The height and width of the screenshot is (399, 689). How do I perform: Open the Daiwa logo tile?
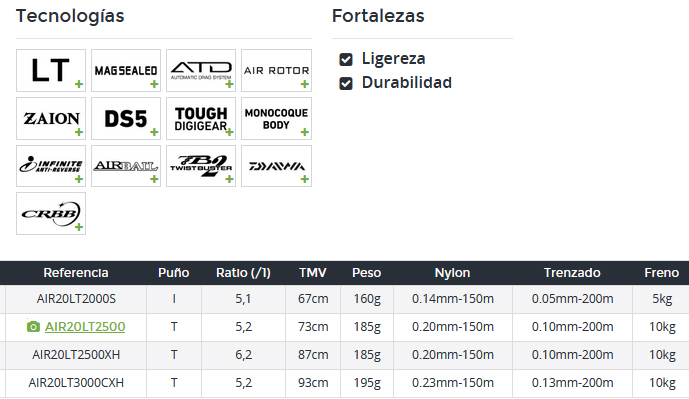pyautogui.click(x=276, y=166)
